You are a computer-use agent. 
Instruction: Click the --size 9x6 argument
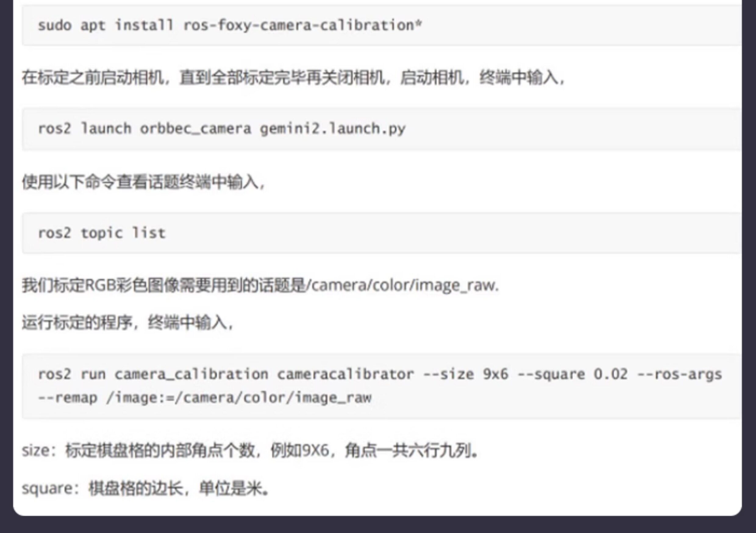pyautogui.click(x=465, y=374)
